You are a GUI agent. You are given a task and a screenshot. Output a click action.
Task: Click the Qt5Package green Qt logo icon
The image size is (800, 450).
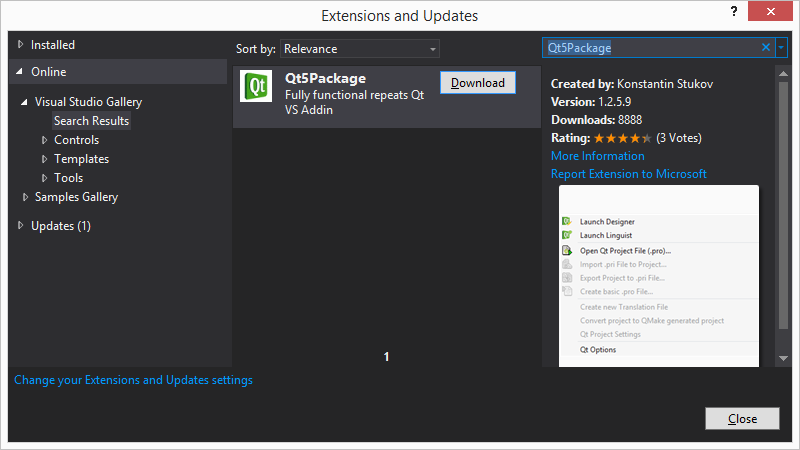[256, 86]
